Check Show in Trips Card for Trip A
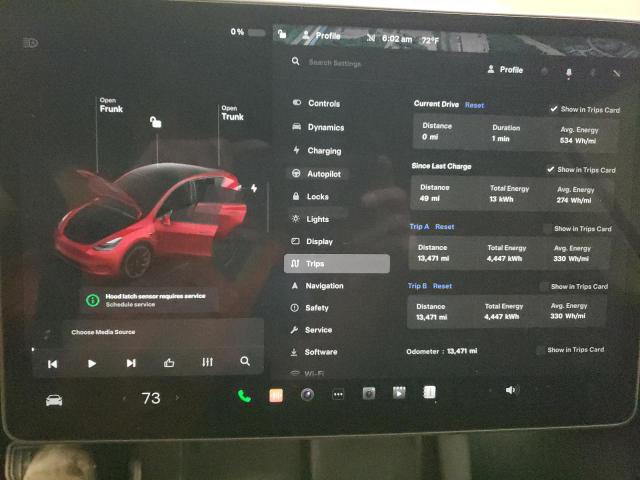This screenshot has height=480, width=640. click(547, 229)
